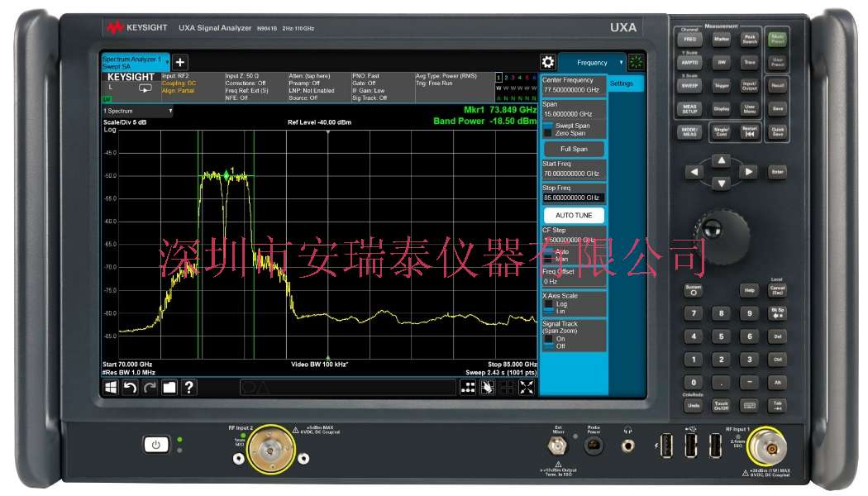Click the Redo arrow icon
This screenshot has width=868, height=496.
tap(148, 387)
